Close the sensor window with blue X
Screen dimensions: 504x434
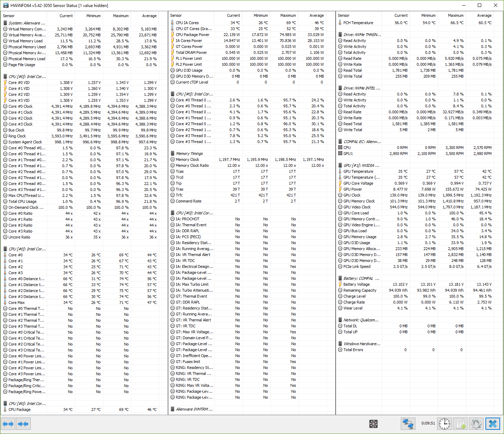[x=492, y=424]
